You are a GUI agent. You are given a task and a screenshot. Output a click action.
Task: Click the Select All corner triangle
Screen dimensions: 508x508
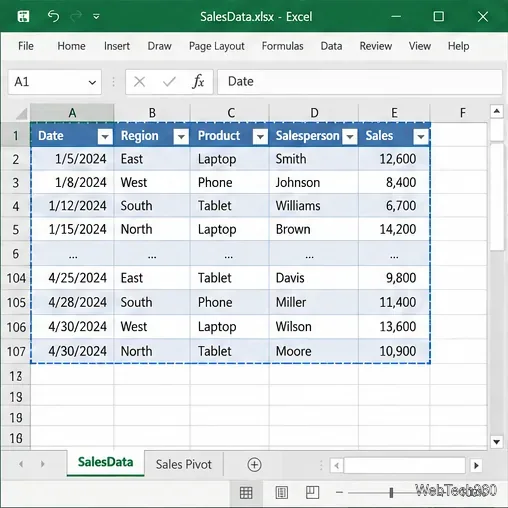(x=22, y=114)
